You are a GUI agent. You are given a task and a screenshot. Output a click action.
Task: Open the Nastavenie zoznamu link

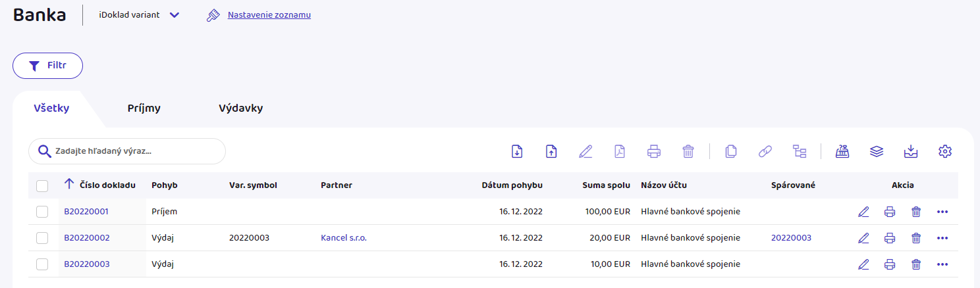tap(269, 14)
